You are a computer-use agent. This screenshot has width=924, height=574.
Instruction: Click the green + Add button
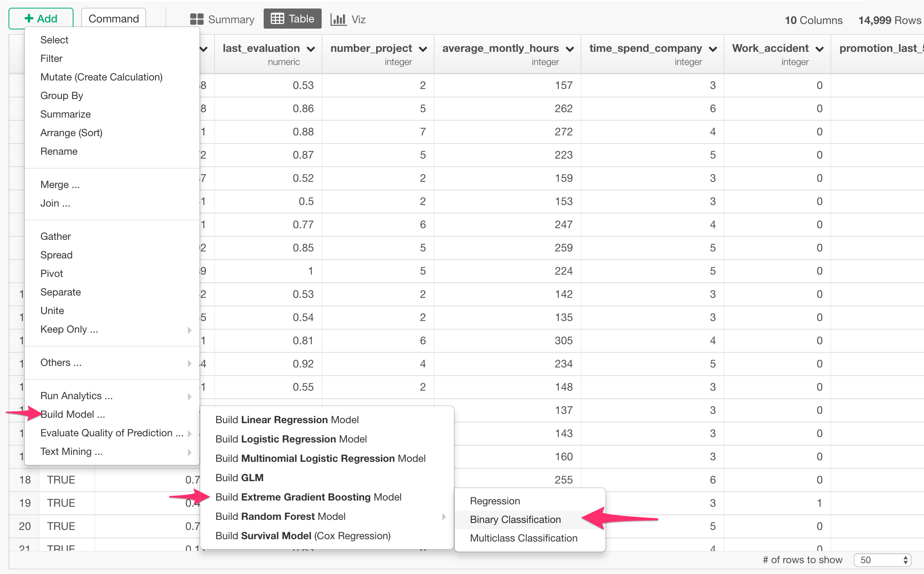coord(40,18)
